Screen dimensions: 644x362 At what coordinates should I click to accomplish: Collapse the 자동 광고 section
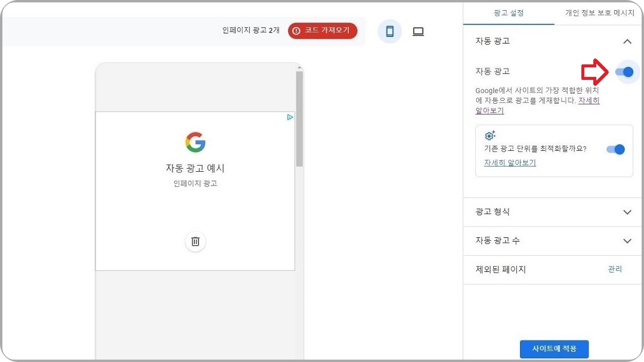coord(627,41)
